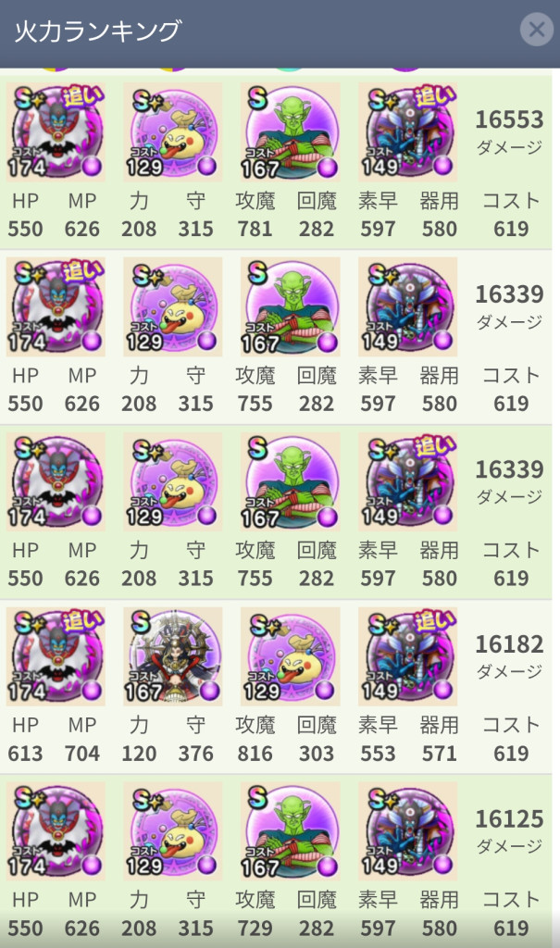Tap cost 149 monster in 16125 damage row
The width and height of the screenshot is (560, 948).
407,831
